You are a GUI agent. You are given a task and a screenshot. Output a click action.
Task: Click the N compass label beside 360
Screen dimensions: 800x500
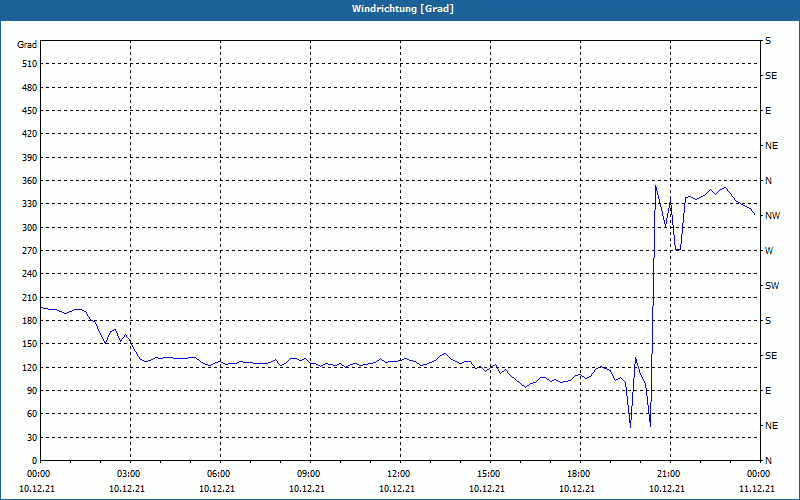768,181
